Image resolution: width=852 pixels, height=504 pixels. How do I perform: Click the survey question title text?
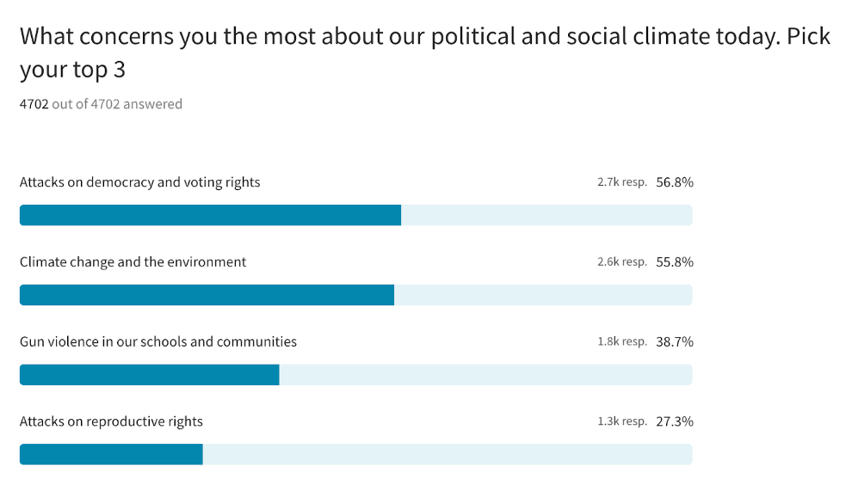pos(425,52)
